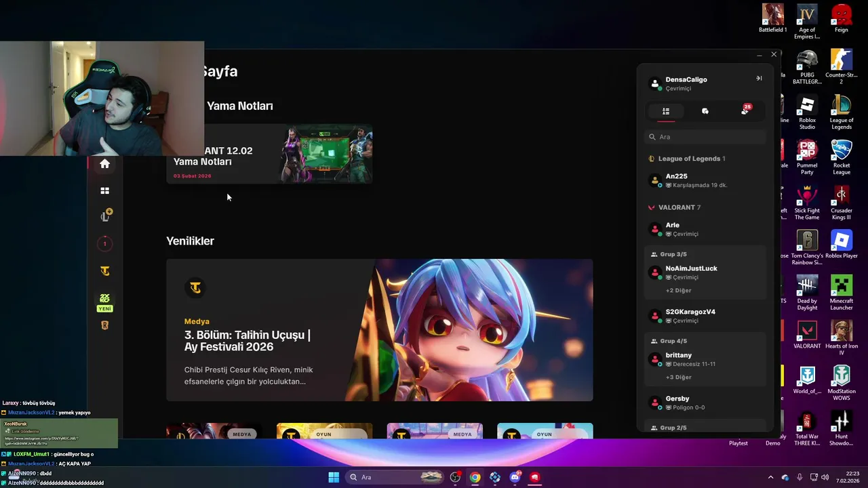Click the Ara search field in friends panel
This screenshot has width=868, height=488.
pyautogui.click(x=705, y=137)
